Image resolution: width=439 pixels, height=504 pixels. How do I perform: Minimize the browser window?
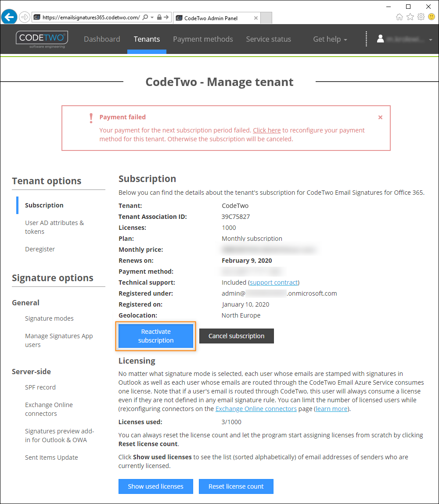pos(389,7)
